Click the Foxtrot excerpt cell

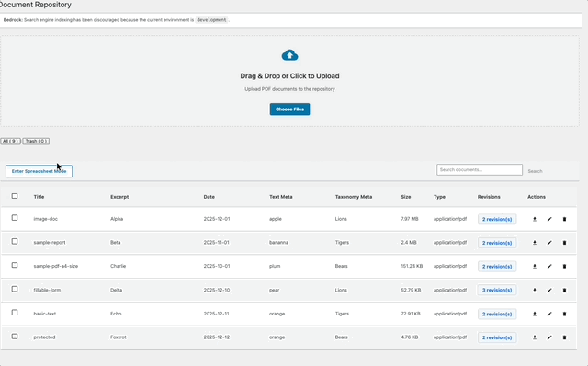[x=119, y=337]
